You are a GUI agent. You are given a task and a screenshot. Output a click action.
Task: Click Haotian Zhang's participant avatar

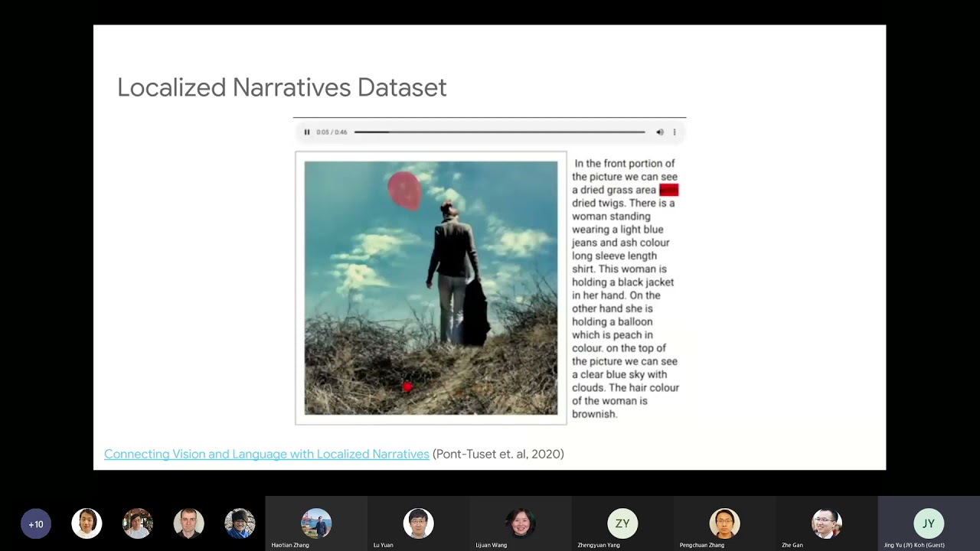[x=316, y=523]
